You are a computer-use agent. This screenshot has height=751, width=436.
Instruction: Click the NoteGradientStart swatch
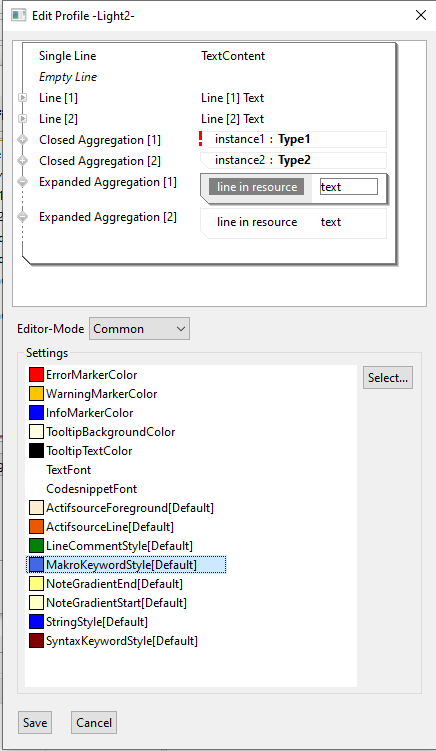point(36,603)
